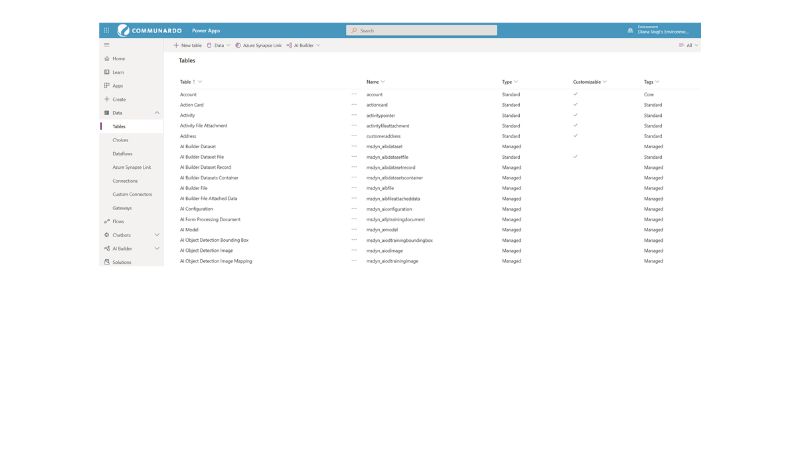
Task: Open the Account table link
Action: coord(188,94)
